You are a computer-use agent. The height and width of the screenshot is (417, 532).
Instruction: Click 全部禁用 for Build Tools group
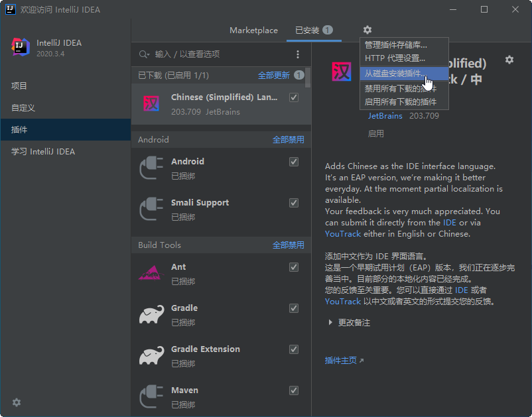288,245
